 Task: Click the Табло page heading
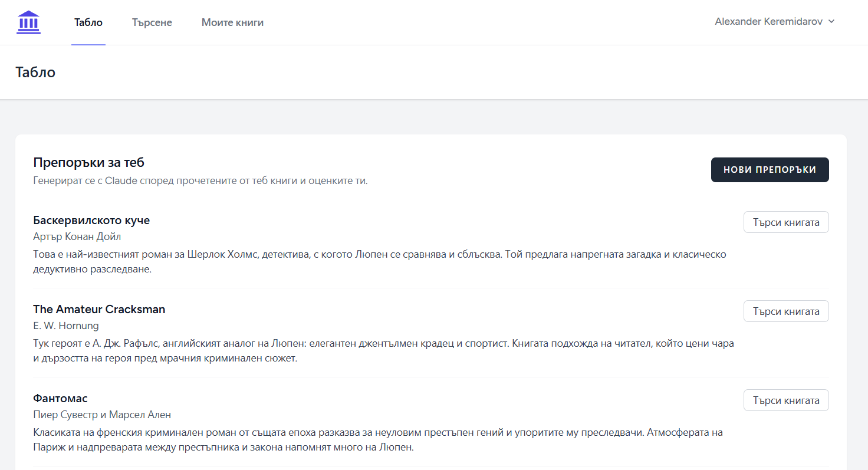pos(35,73)
